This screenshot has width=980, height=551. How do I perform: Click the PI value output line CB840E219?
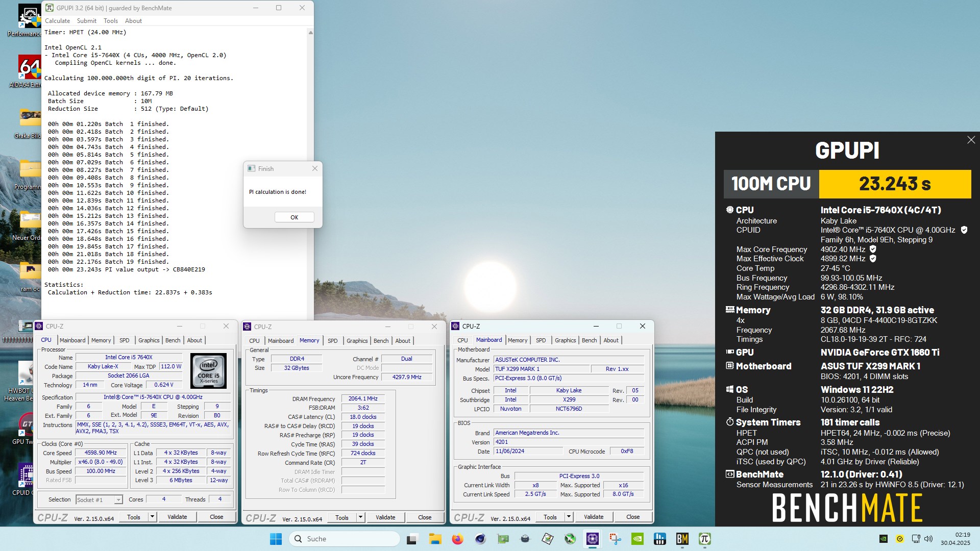pyautogui.click(x=127, y=269)
